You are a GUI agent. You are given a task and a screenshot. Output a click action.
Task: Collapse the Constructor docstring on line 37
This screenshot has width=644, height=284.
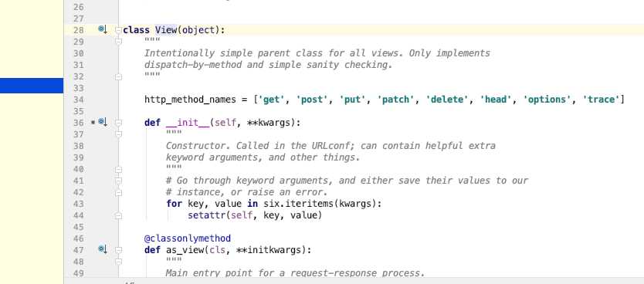coord(118,134)
